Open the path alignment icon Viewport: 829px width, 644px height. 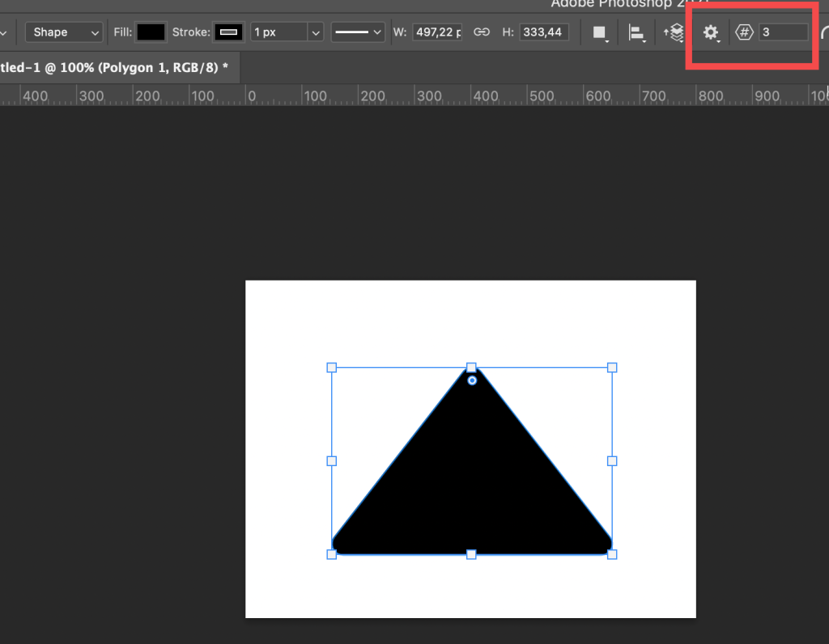click(637, 33)
